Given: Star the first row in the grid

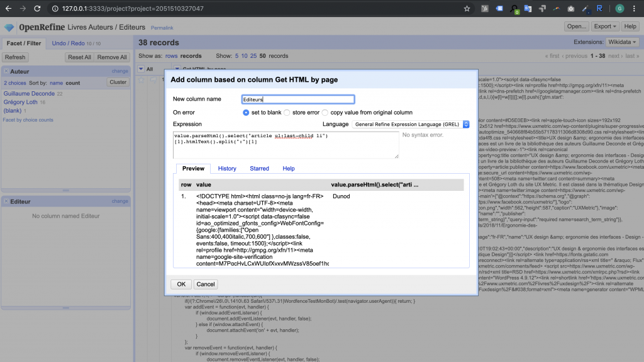Looking at the screenshot, I should (x=142, y=80).
